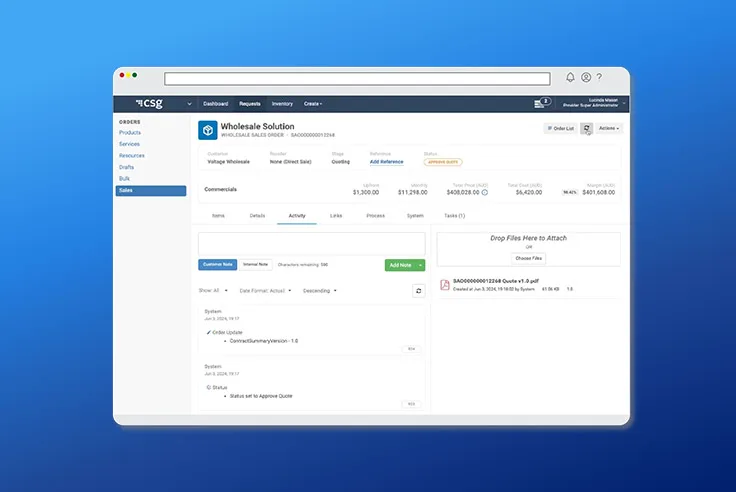
Task: Select Internal Note type
Action: 255,264
